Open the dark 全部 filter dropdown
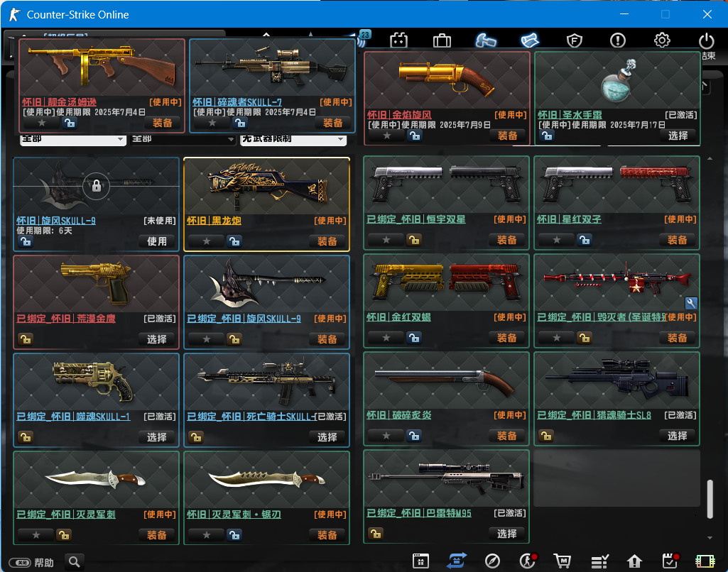 [x=183, y=140]
